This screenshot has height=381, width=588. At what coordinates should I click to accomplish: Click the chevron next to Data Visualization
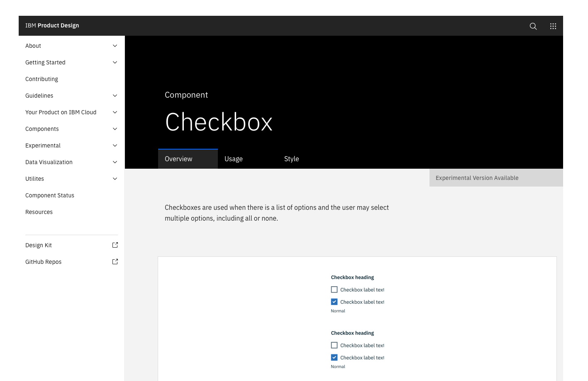pyautogui.click(x=115, y=162)
